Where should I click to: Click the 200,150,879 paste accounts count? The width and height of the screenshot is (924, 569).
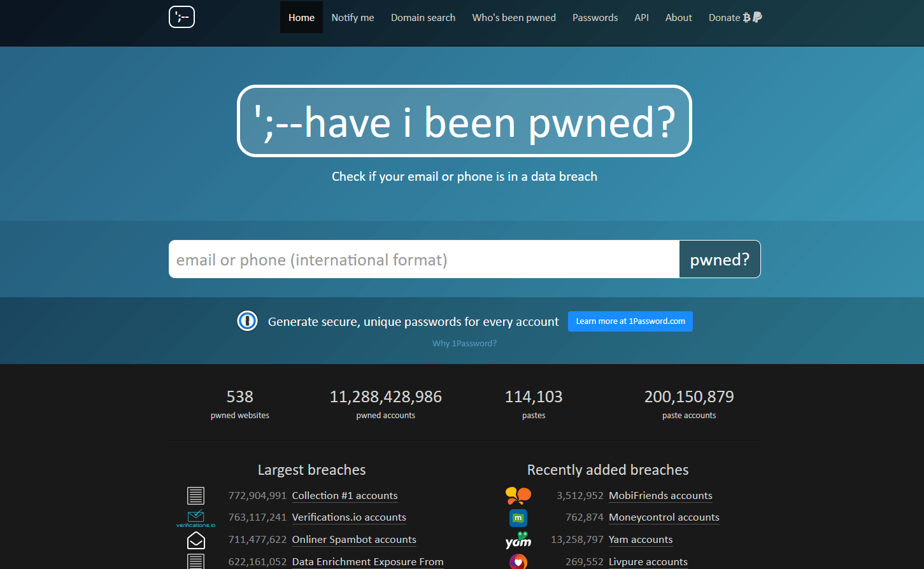(x=689, y=397)
